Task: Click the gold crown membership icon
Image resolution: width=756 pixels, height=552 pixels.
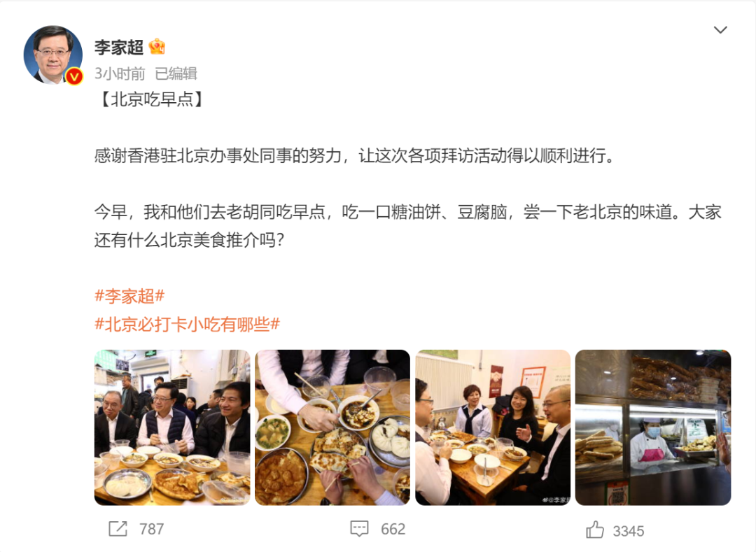Action: point(157,47)
